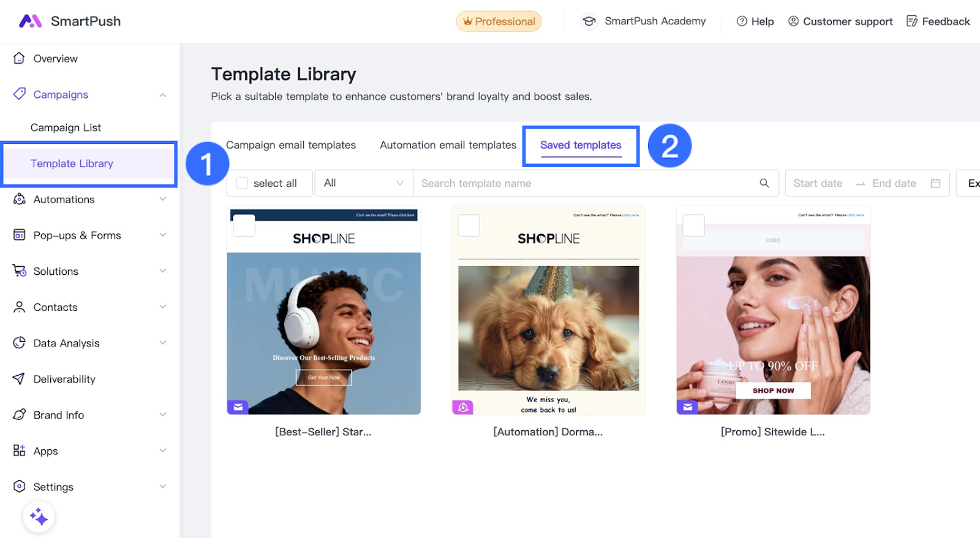980x538 pixels.
Task: Check the select all checkbox
Action: tap(243, 183)
